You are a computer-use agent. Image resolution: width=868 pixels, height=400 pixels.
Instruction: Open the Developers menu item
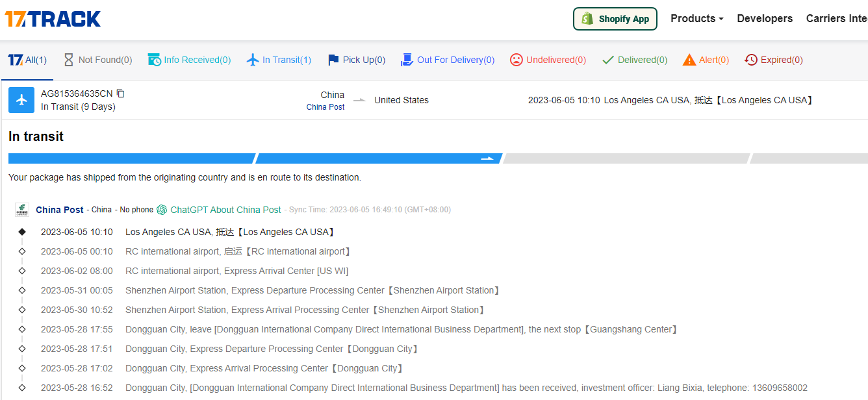click(x=765, y=19)
